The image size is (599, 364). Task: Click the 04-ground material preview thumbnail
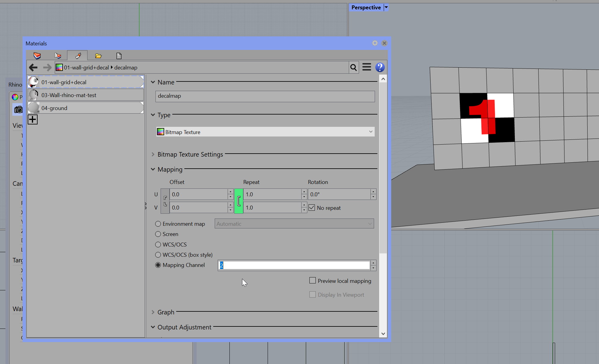pyautogui.click(x=34, y=108)
